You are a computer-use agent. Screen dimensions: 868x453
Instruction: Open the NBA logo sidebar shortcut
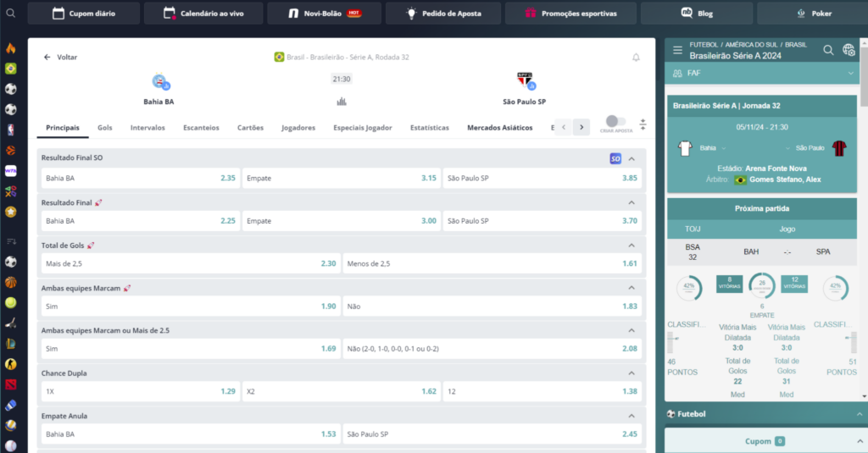[10, 130]
